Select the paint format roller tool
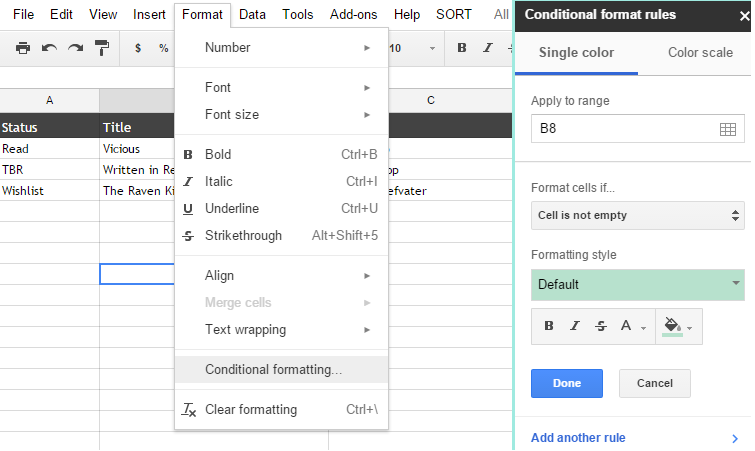This screenshot has height=451, width=755. click(101, 48)
